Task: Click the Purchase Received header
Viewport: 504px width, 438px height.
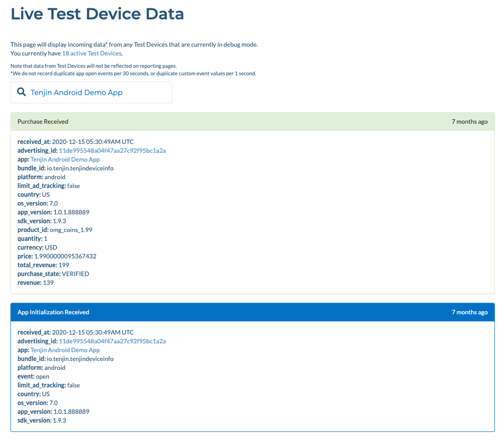Action: pyautogui.click(x=253, y=121)
